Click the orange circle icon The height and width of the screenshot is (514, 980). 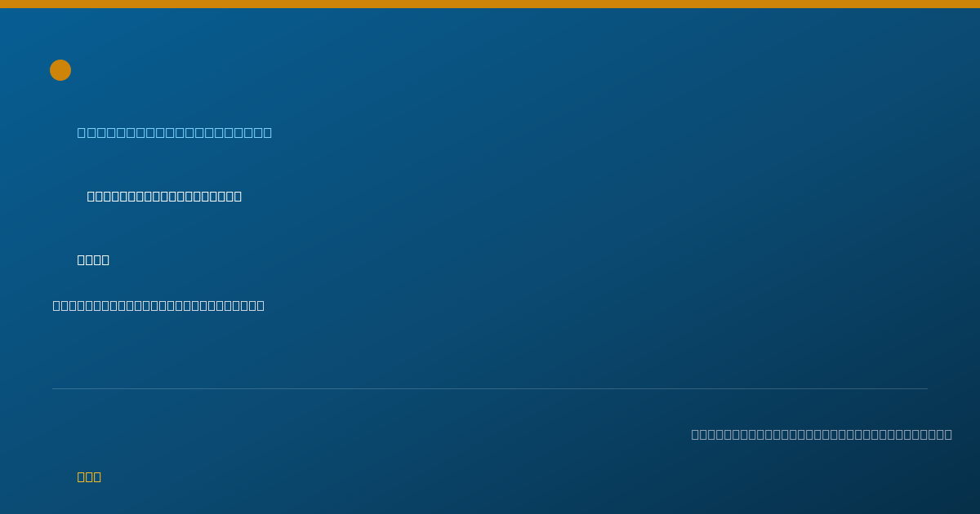pos(60,70)
